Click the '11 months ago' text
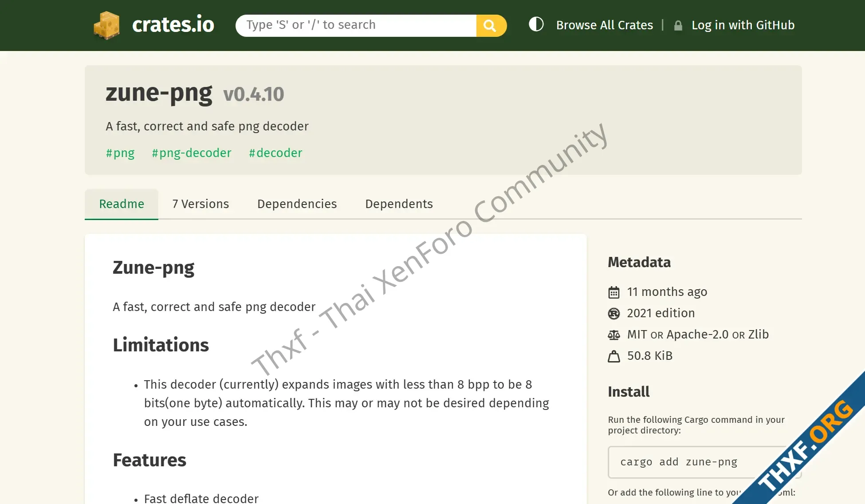This screenshot has height=504, width=865. click(667, 291)
